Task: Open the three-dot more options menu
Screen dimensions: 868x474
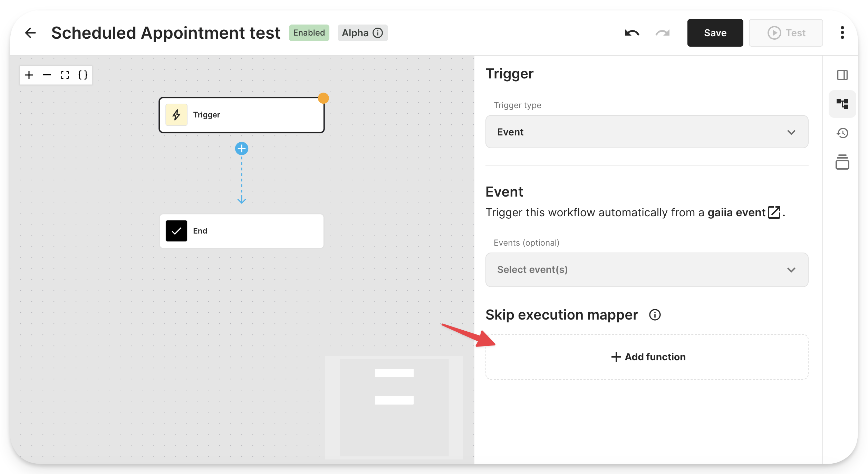Action: coord(842,33)
